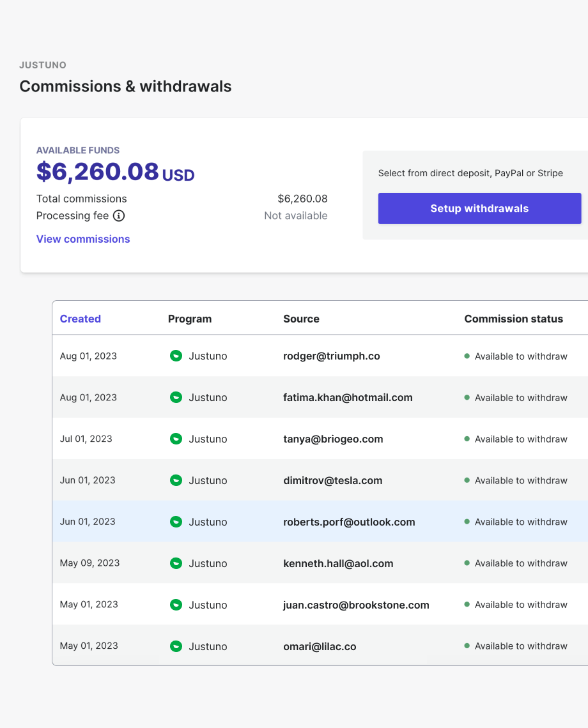This screenshot has height=728, width=588.
Task: Click Justuno logo icon in omari@lilac.co row
Action: (x=176, y=646)
